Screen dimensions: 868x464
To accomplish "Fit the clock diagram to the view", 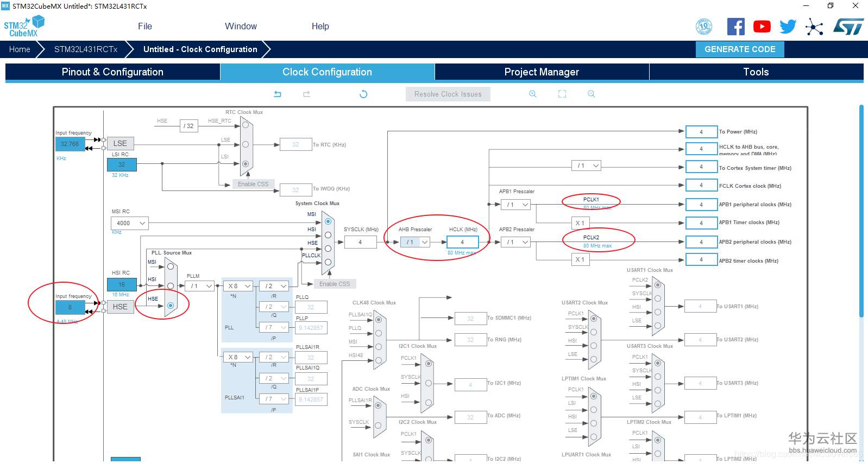I will click(x=562, y=94).
